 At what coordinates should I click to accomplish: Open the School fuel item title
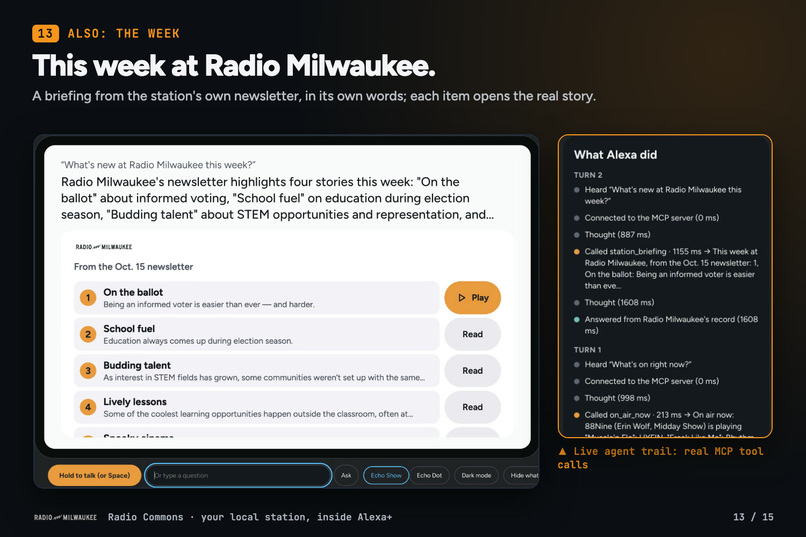pos(129,328)
